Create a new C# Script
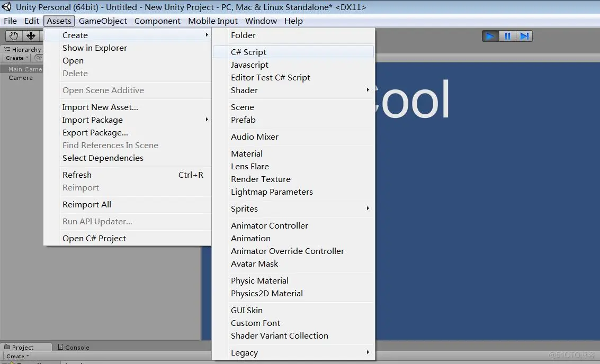600x364 pixels. pyautogui.click(x=293, y=52)
